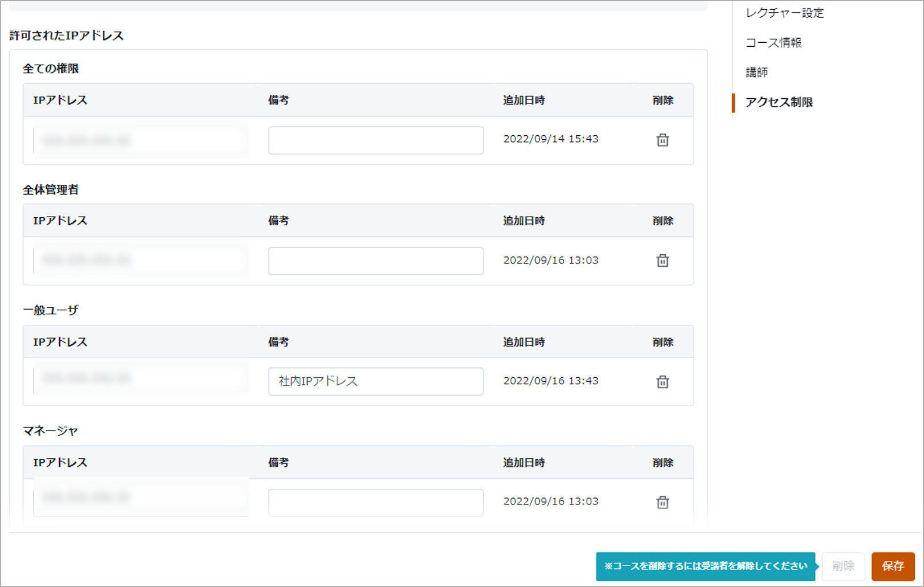Click blurred IP address in 全体管理者
924x587 pixels.
[x=141, y=261]
